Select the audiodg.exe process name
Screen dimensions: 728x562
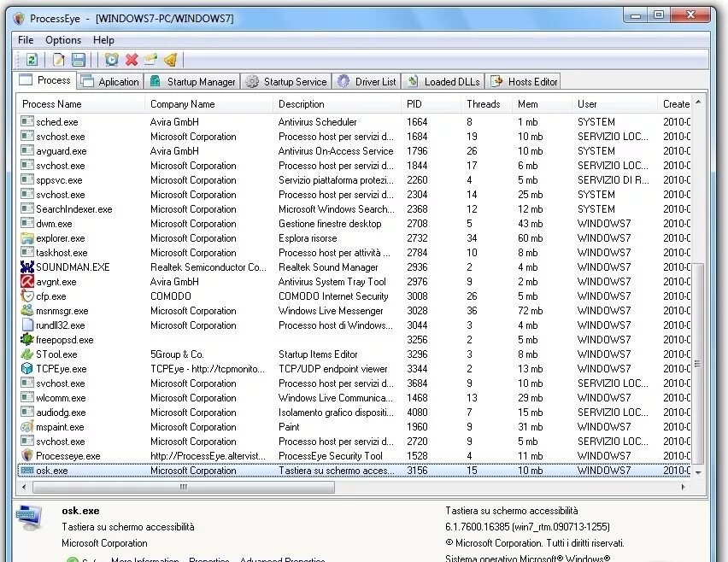tap(61, 412)
